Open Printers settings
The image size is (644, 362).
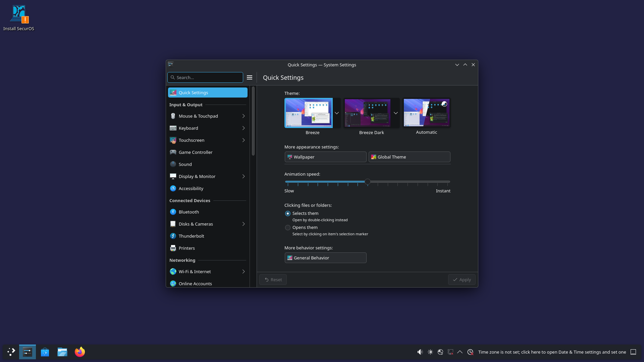click(186, 248)
